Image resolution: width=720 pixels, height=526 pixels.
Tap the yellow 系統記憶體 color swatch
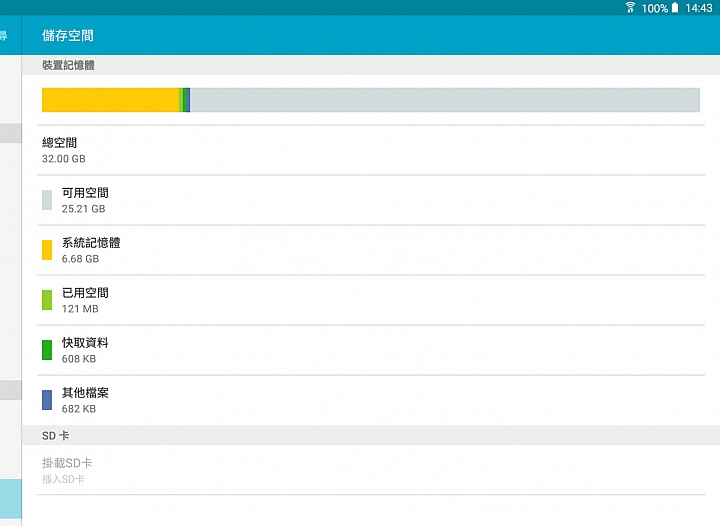47,250
